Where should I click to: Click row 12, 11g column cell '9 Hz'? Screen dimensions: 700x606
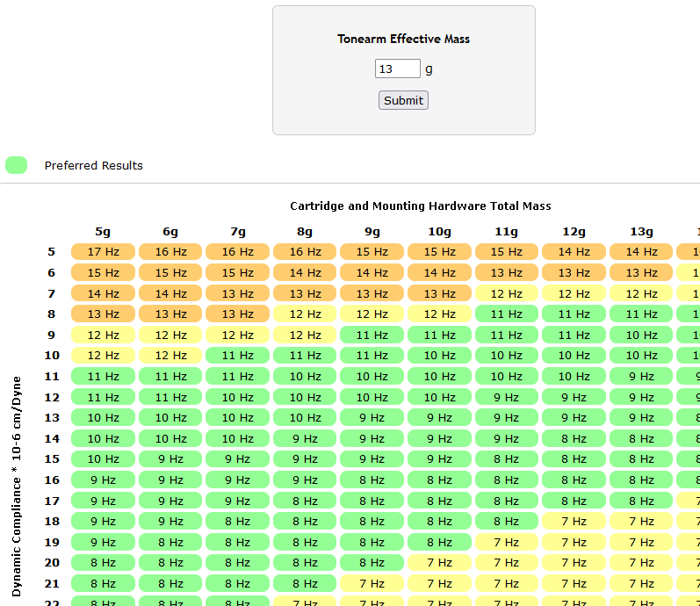click(x=506, y=397)
